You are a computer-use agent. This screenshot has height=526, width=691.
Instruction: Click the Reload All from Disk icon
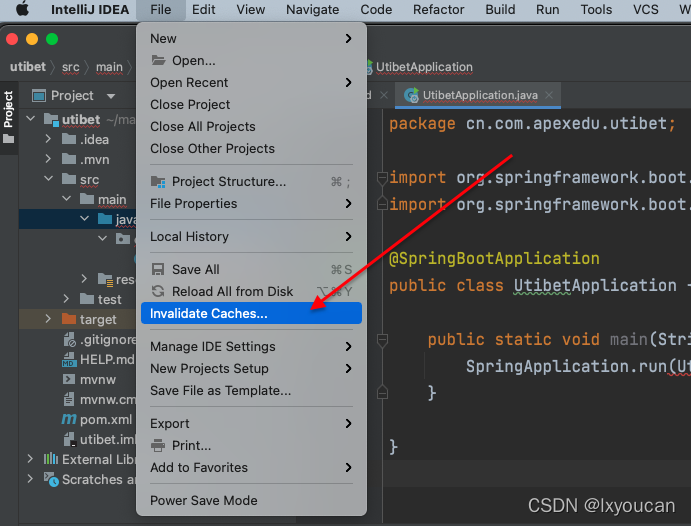(x=158, y=291)
